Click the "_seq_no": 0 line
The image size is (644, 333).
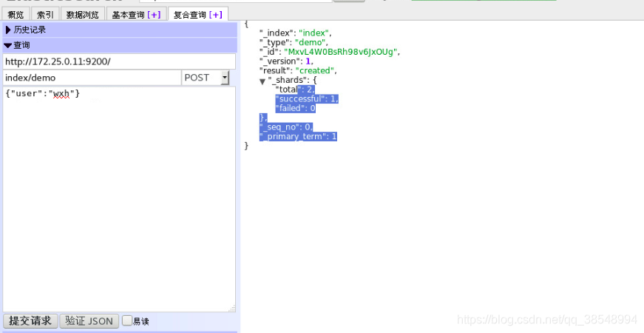[286, 127]
